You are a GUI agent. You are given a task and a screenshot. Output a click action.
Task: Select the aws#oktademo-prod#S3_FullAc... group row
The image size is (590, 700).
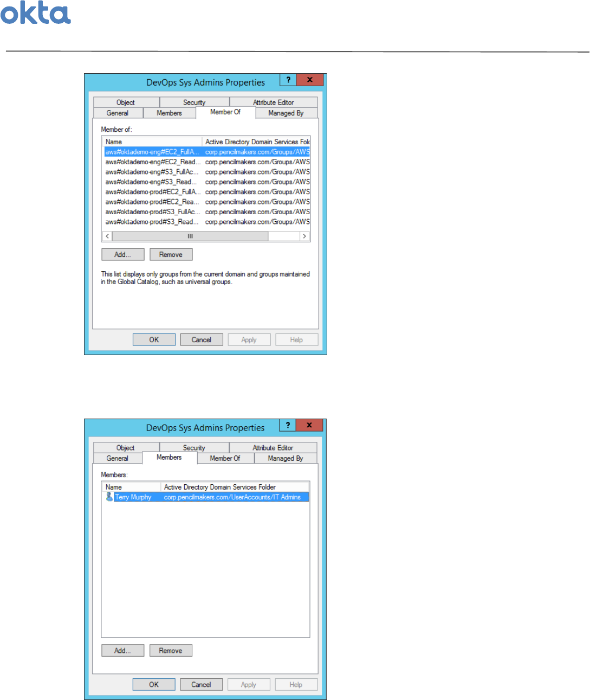pyautogui.click(x=207, y=211)
